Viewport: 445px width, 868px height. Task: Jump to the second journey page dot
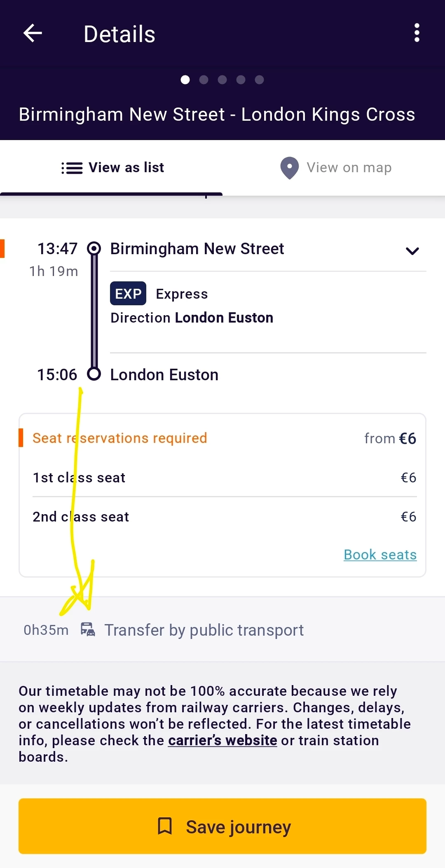204,80
